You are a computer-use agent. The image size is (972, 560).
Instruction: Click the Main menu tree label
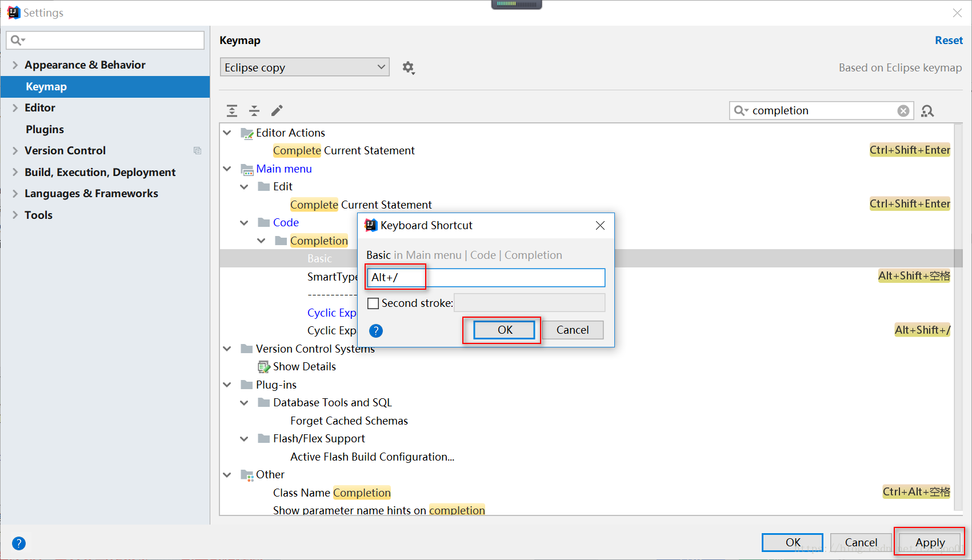284,169
